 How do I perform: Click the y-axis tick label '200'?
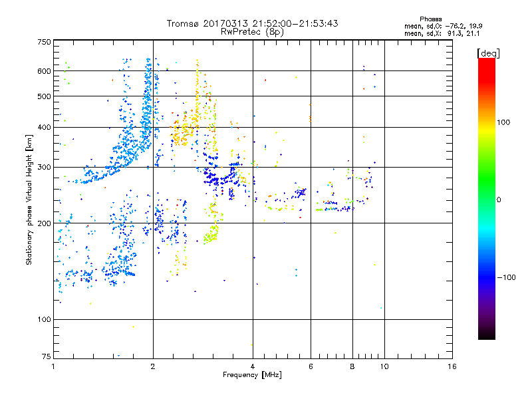(x=44, y=223)
